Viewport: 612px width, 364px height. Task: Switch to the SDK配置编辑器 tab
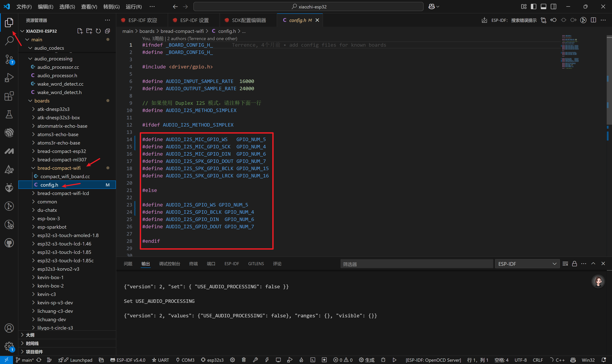(x=249, y=20)
